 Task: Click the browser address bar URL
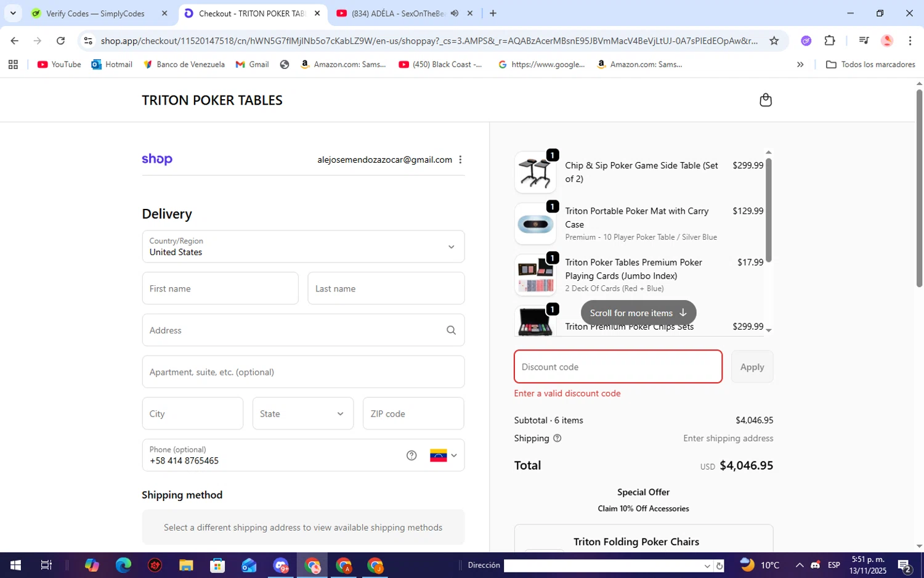pos(429,41)
